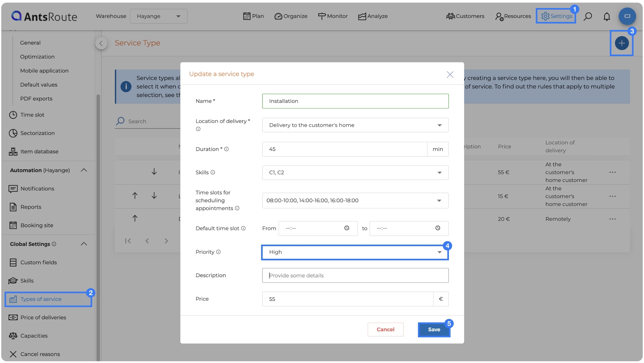
Task: Click the Description details field
Action: click(355, 275)
